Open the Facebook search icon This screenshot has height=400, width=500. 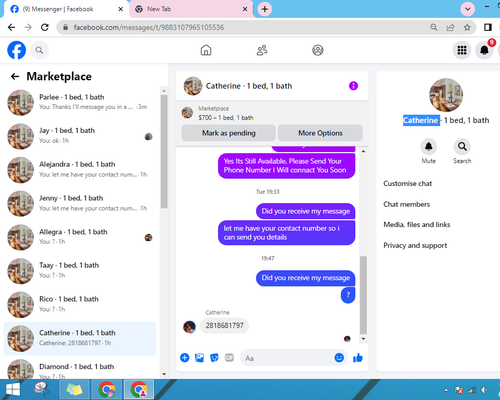39,50
